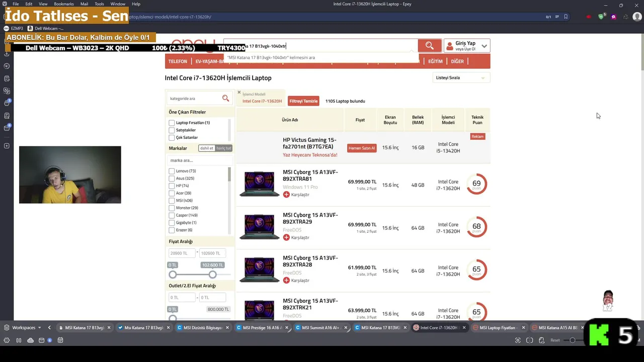This screenshot has height=362, width=644.
Task: Open the Workspaces dropdown in the tab bar
Action: pyautogui.click(x=23, y=328)
